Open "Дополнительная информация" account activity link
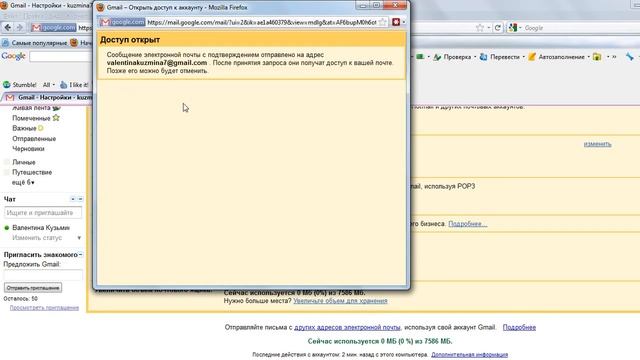640x360 pixels. (x=469, y=355)
